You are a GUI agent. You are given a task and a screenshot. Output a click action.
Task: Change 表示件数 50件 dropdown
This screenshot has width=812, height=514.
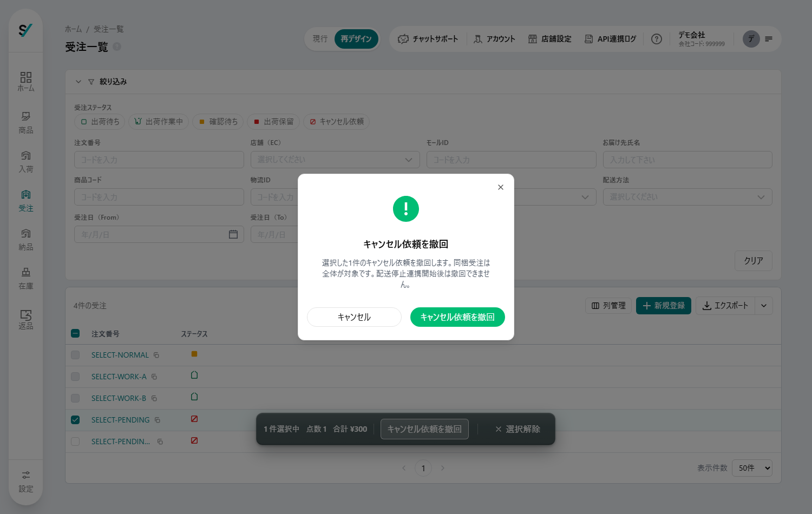pos(752,468)
